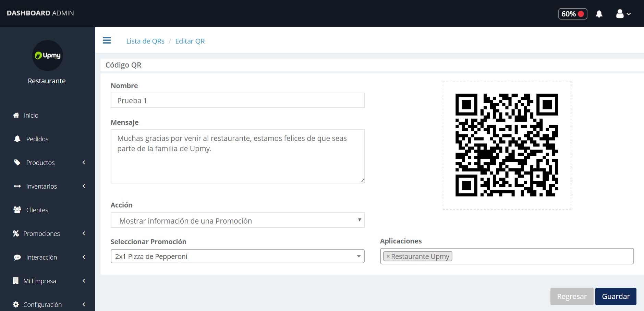644x311 pixels.
Task: Click the percent icon beside Promociones
Action: coord(16,234)
